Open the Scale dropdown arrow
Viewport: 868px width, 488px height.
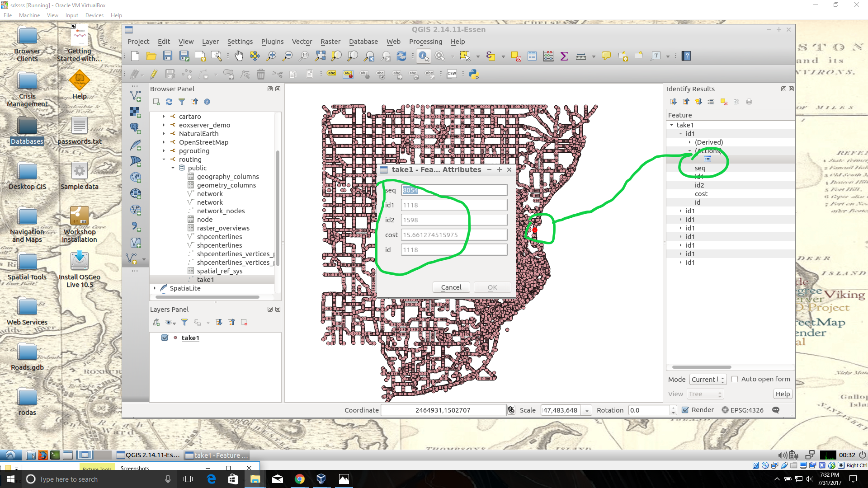pyautogui.click(x=587, y=410)
